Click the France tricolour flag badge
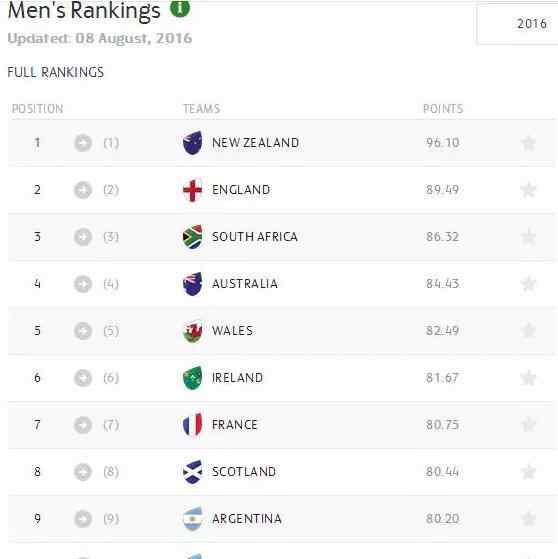This screenshot has width=558, height=559. (192, 425)
